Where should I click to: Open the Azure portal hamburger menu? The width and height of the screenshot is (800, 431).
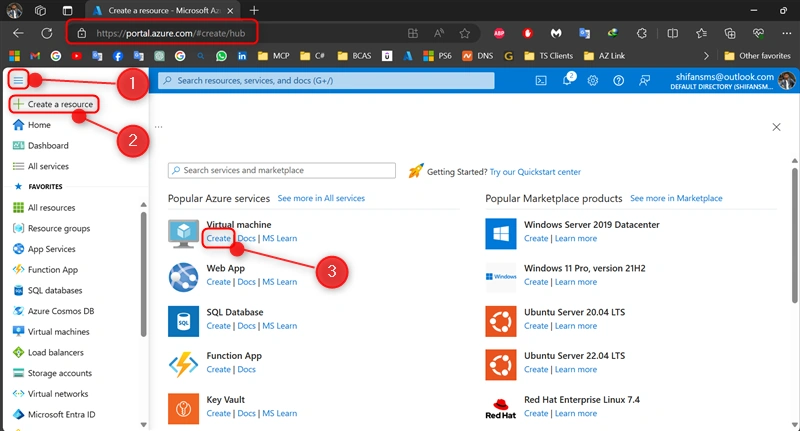pyautogui.click(x=18, y=80)
